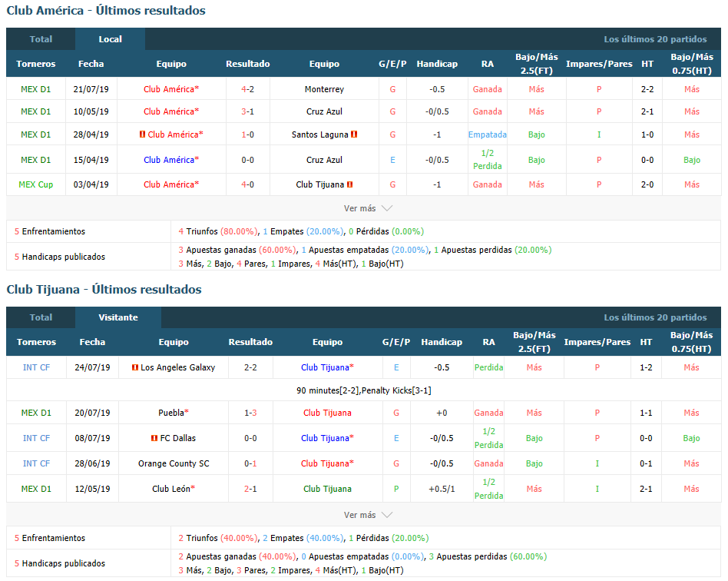Click INT CF tournament on 24/07/19 row
Screen dimensions: 728x581
pyautogui.click(x=36, y=367)
